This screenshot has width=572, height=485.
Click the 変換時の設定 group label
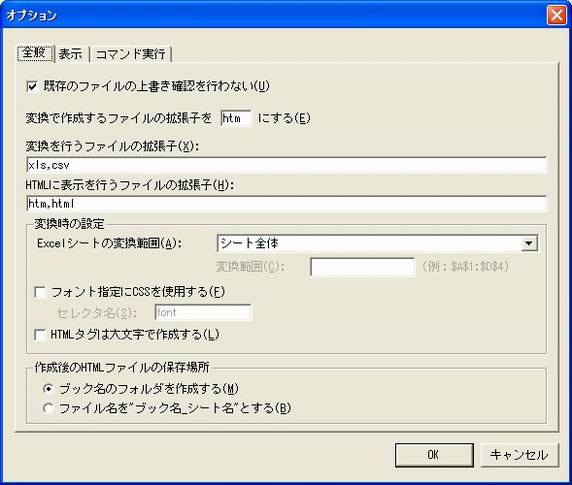pyautogui.click(x=69, y=224)
